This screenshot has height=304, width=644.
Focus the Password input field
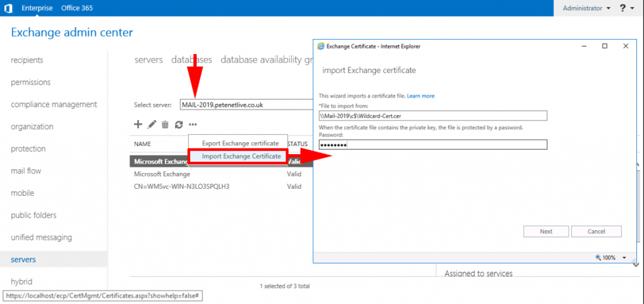point(433,145)
